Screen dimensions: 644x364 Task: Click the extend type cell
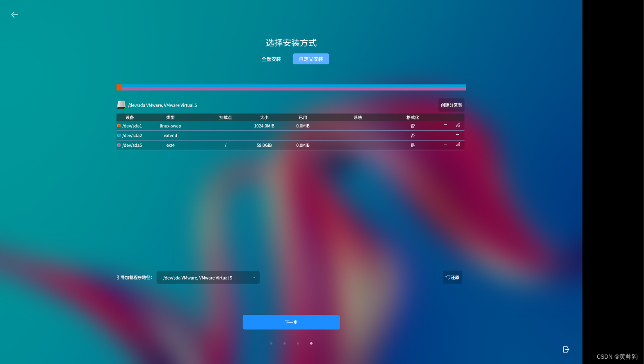point(170,136)
